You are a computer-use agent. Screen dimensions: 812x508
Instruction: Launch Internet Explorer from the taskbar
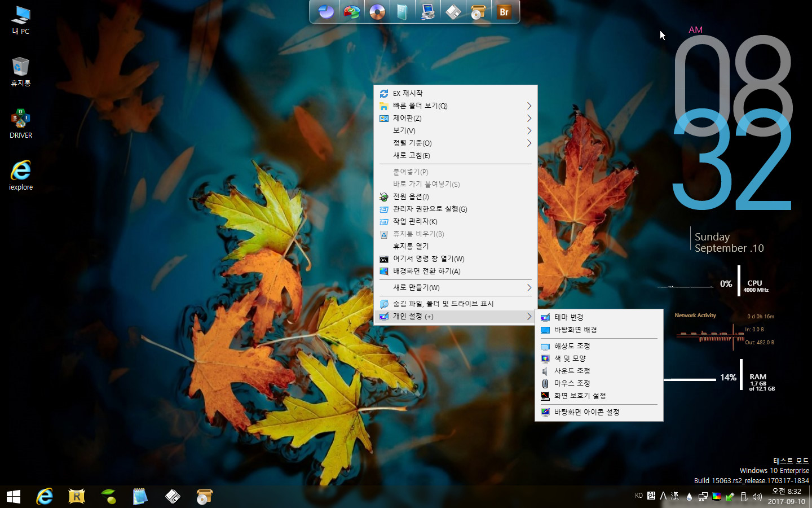click(x=45, y=497)
